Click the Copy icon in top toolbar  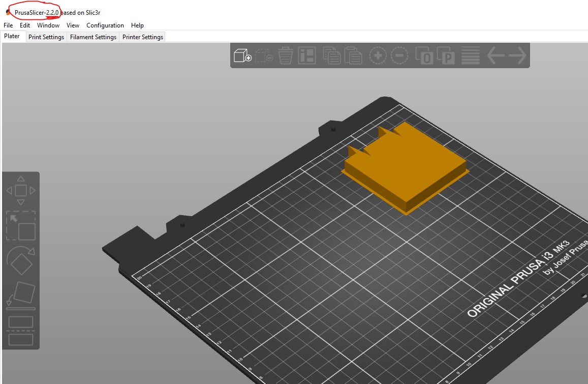(x=331, y=55)
